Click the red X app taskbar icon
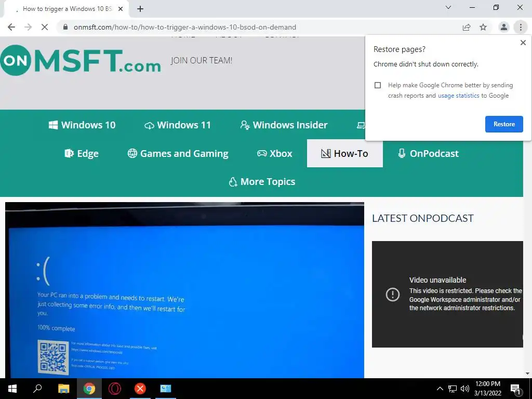The height and width of the screenshot is (399, 532). [x=140, y=389]
